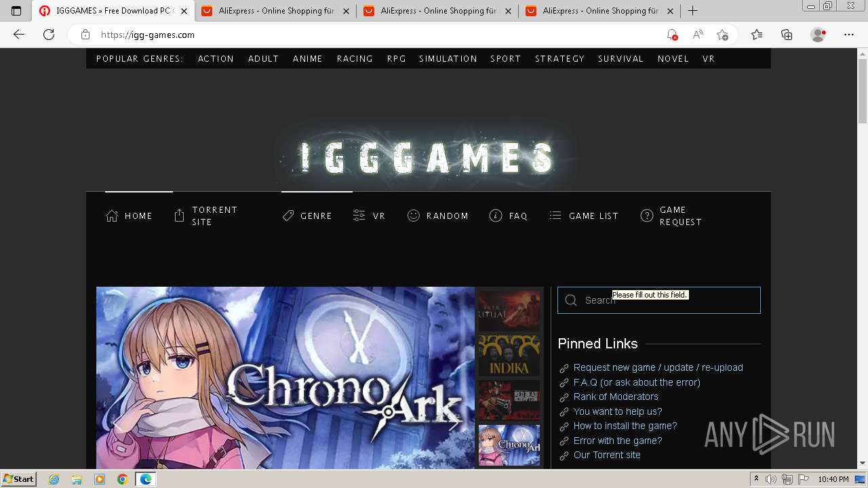868x488 pixels.
Task: Open TORRENT SITE nav item
Action: 207,216
